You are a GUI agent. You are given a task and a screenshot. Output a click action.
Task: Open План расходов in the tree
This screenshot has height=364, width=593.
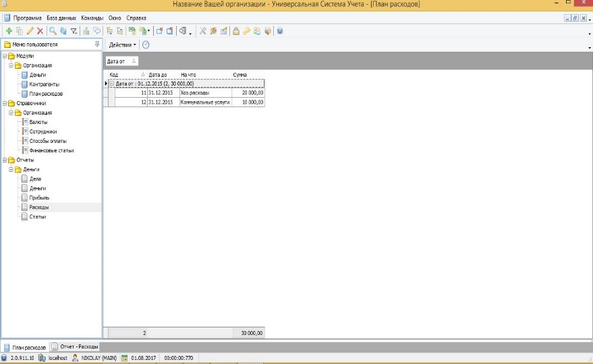[46, 94]
